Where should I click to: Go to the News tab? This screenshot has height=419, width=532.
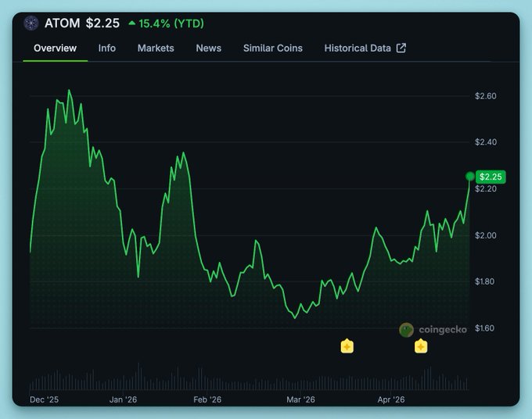click(x=209, y=48)
